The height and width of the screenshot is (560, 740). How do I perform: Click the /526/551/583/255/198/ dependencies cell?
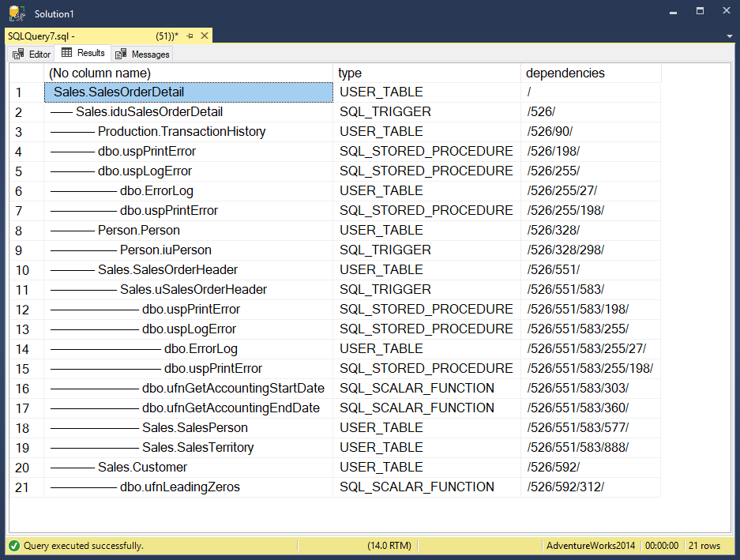click(589, 369)
